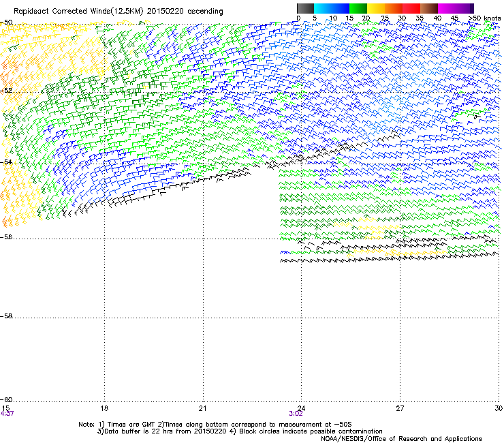This screenshot has height=443, width=504.
Task: Click the longitude 15 axis label
Action: (5, 408)
